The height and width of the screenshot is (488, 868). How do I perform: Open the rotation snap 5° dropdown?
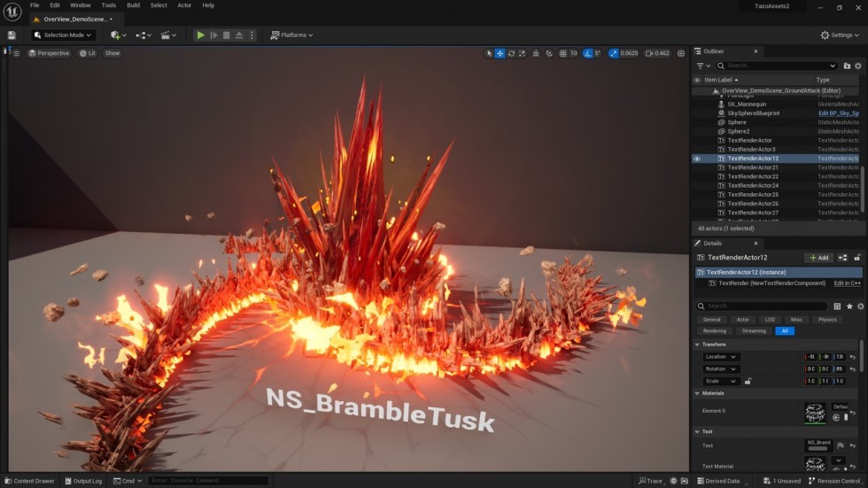597,53
